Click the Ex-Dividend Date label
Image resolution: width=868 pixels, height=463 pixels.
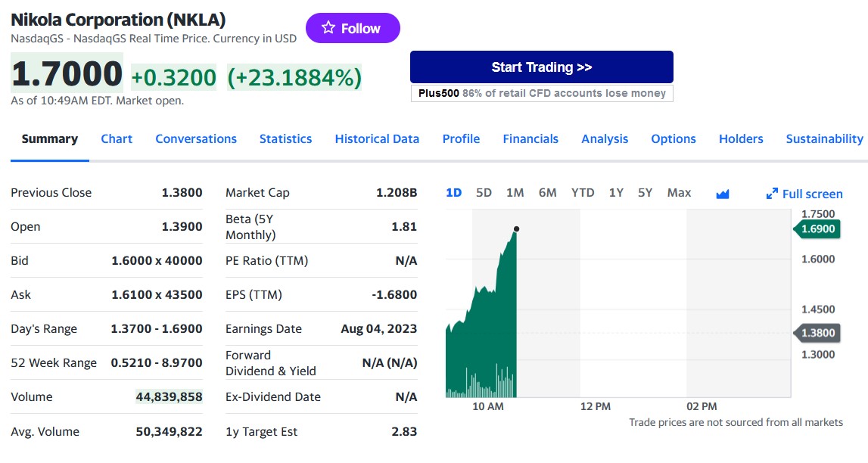point(273,396)
